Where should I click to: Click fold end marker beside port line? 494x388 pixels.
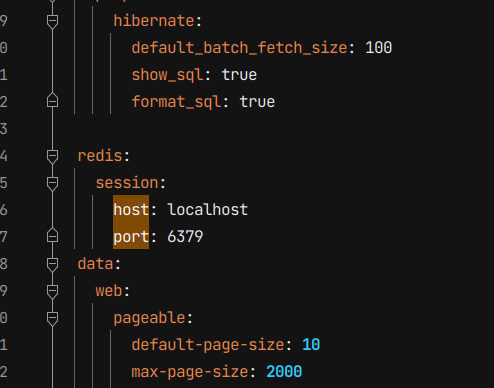[52, 236]
